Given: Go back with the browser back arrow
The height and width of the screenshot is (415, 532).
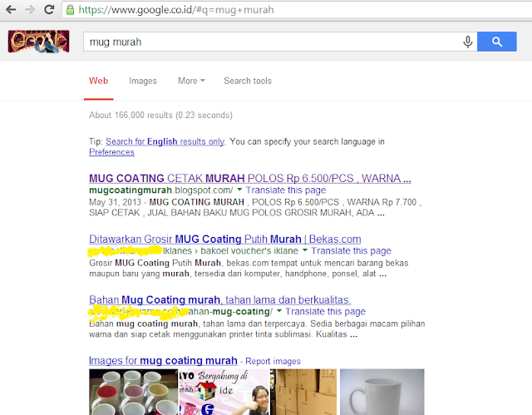Looking at the screenshot, I should tap(11, 9).
